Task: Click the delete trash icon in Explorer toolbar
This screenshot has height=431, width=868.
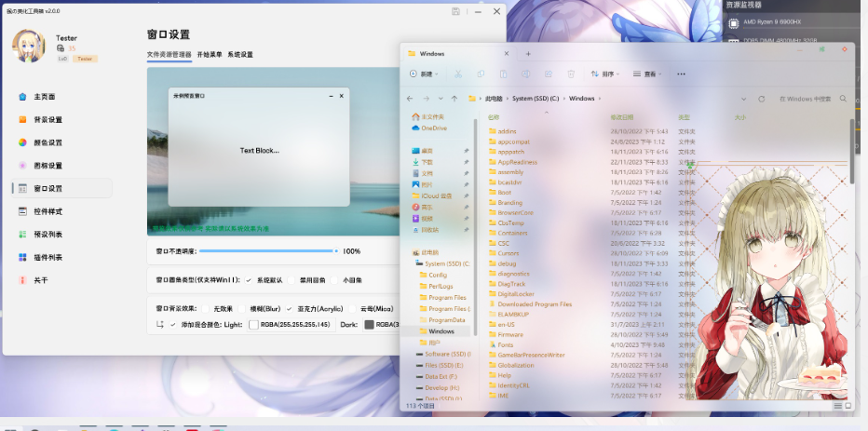Action: pos(570,74)
